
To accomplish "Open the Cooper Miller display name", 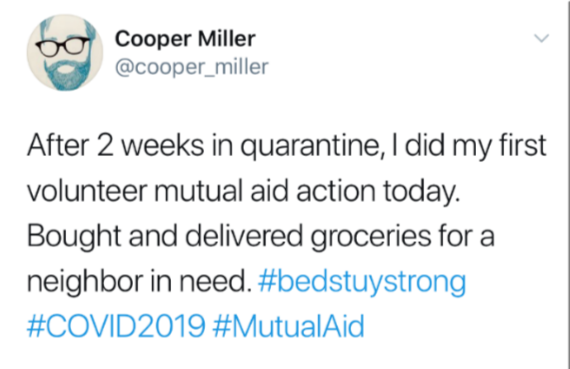I will pos(185,39).
